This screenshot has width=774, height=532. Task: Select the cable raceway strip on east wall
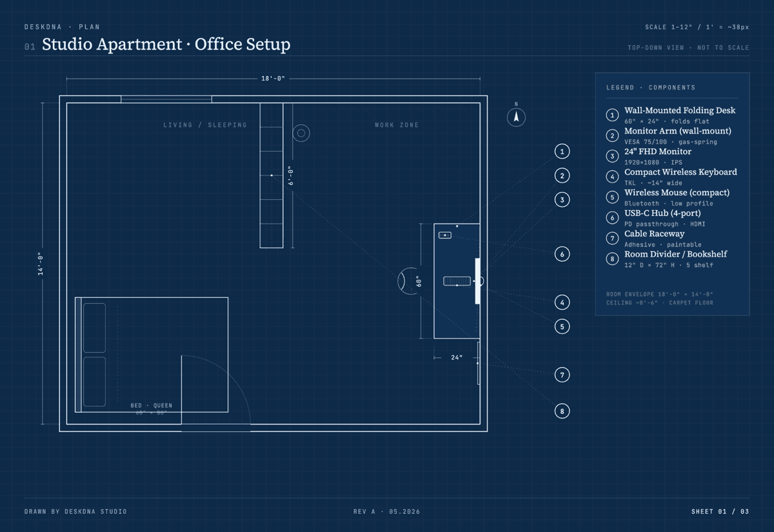[x=479, y=363]
